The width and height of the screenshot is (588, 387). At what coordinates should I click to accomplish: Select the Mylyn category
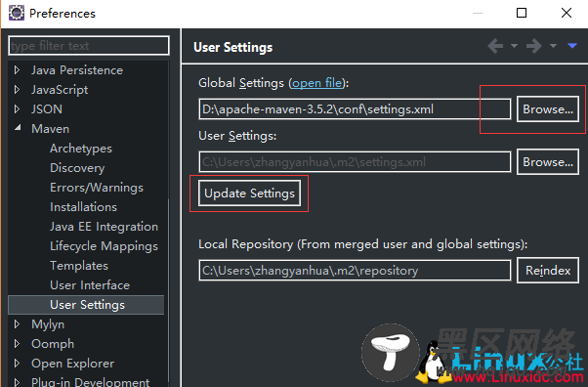(x=48, y=324)
